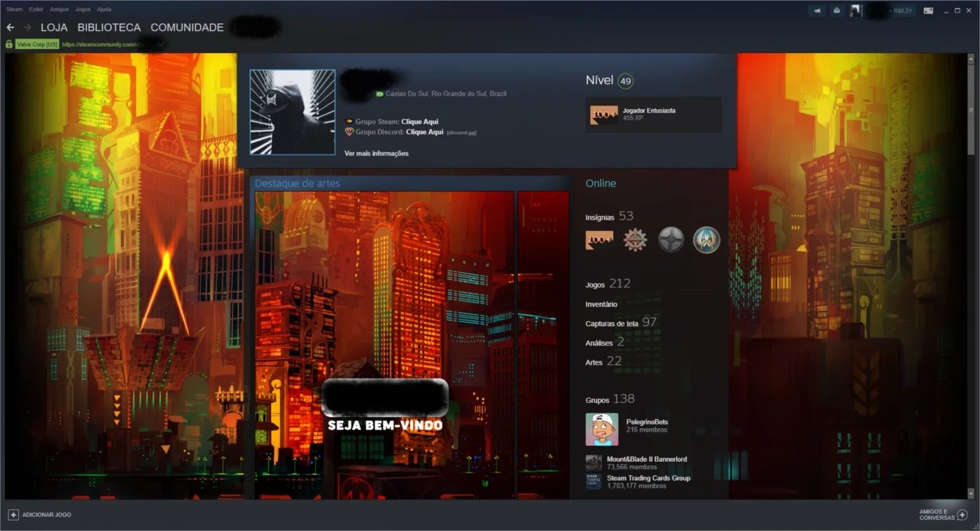Open the inbox envelope icon

[x=836, y=10]
